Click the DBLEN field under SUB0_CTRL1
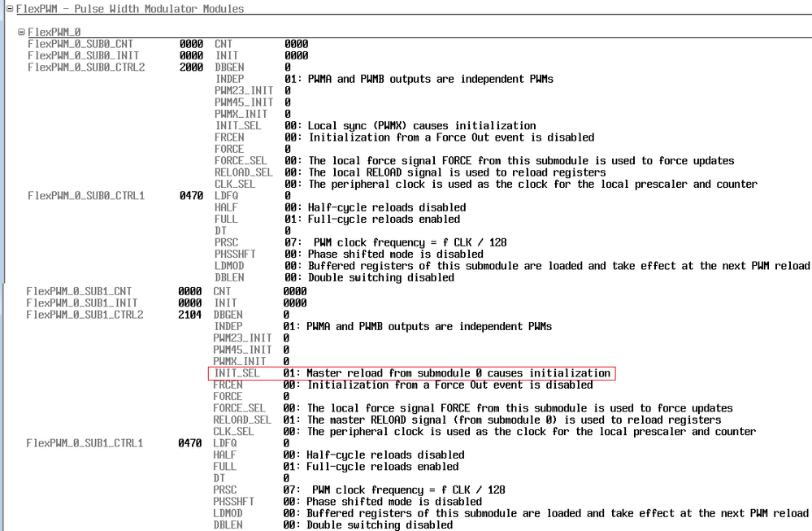Image resolution: width=812 pixels, height=531 pixels. [229, 277]
